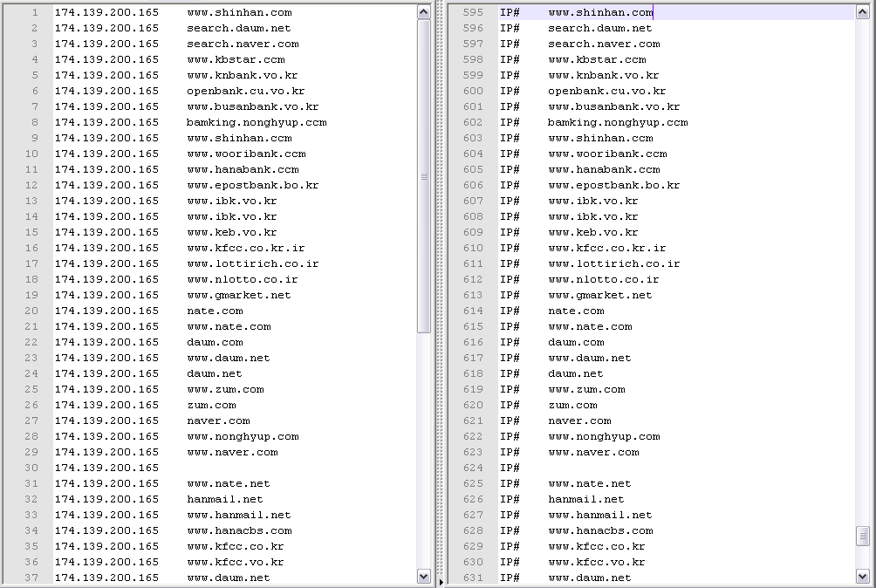Click line number 1 in the left gutter
The image size is (876, 588).
click(x=35, y=12)
